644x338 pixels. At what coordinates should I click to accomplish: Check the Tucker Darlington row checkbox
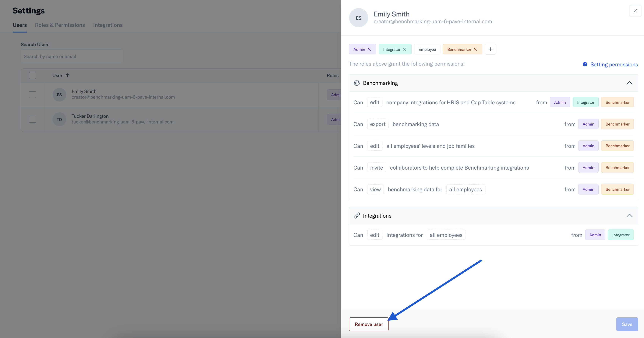pyautogui.click(x=33, y=119)
